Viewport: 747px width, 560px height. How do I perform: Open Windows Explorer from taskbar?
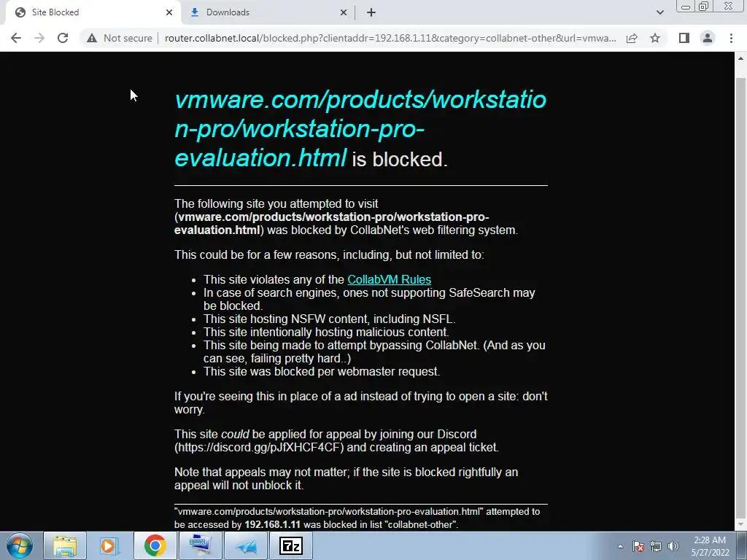click(65, 545)
